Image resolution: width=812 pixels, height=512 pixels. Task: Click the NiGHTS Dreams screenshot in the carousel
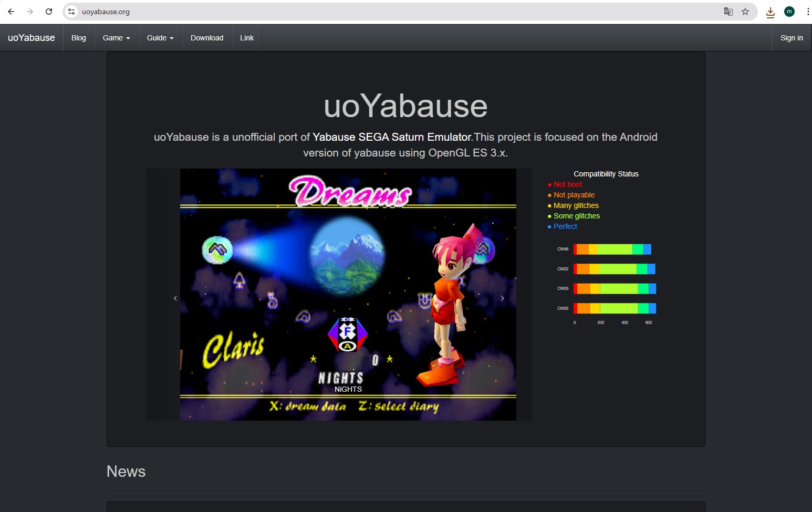point(348,294)
